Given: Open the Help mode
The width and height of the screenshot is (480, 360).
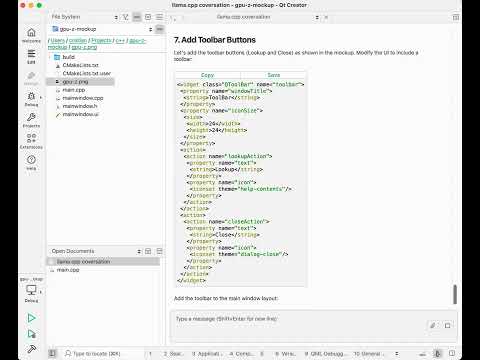Looking at the screenshot, I should [x=31, y=163].
